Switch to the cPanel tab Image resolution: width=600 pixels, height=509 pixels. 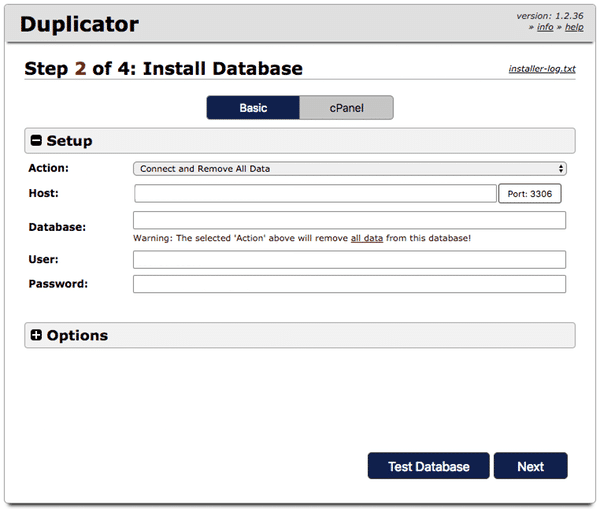346,108
